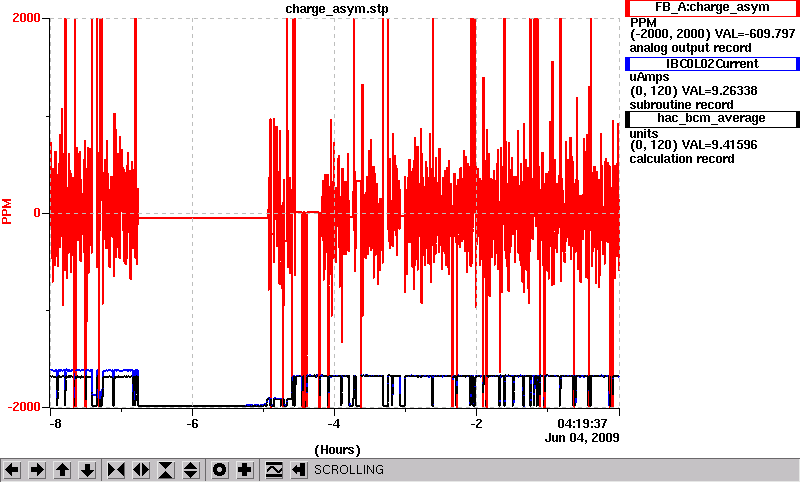
Task: Click the -8 hours tick label
Action: [x=56, y=424]
